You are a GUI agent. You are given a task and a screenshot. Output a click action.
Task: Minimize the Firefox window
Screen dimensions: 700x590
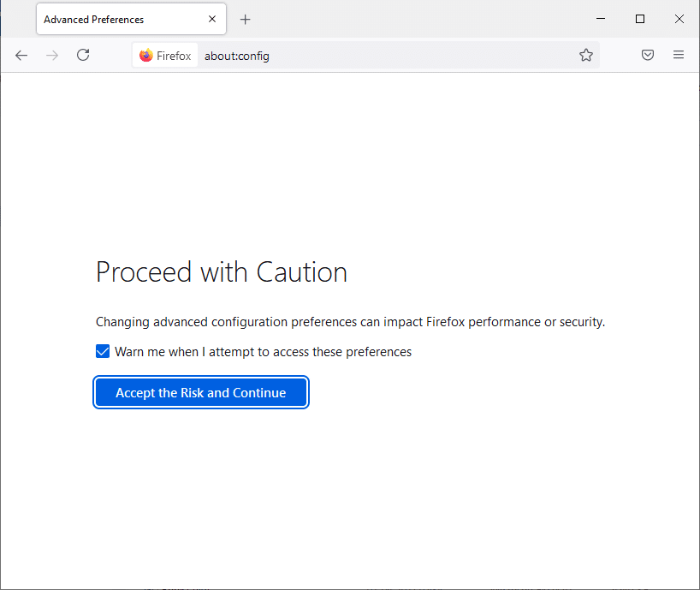601,19
